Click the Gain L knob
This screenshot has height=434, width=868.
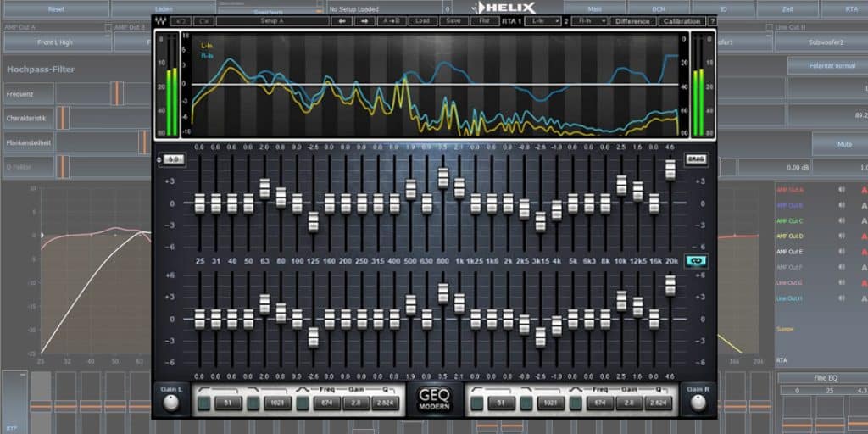(x=171, y=403)
